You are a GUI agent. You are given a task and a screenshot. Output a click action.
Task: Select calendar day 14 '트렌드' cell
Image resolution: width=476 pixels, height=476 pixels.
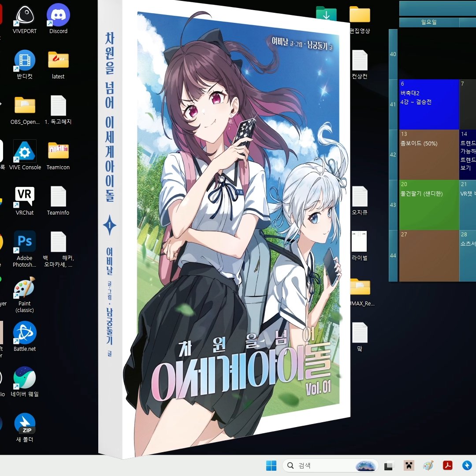(x=468, y=155)
